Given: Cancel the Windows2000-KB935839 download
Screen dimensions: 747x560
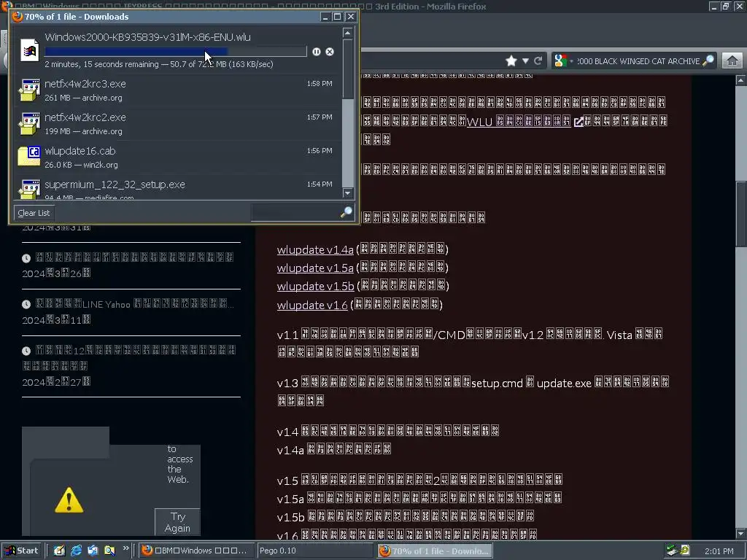Looking at the screenshot, I should tap(330, 52).
